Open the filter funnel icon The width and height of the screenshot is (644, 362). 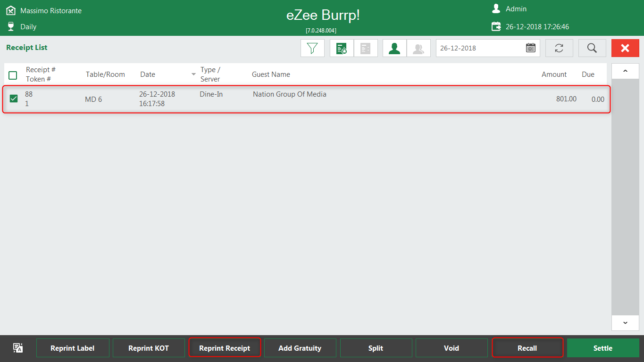312,48
